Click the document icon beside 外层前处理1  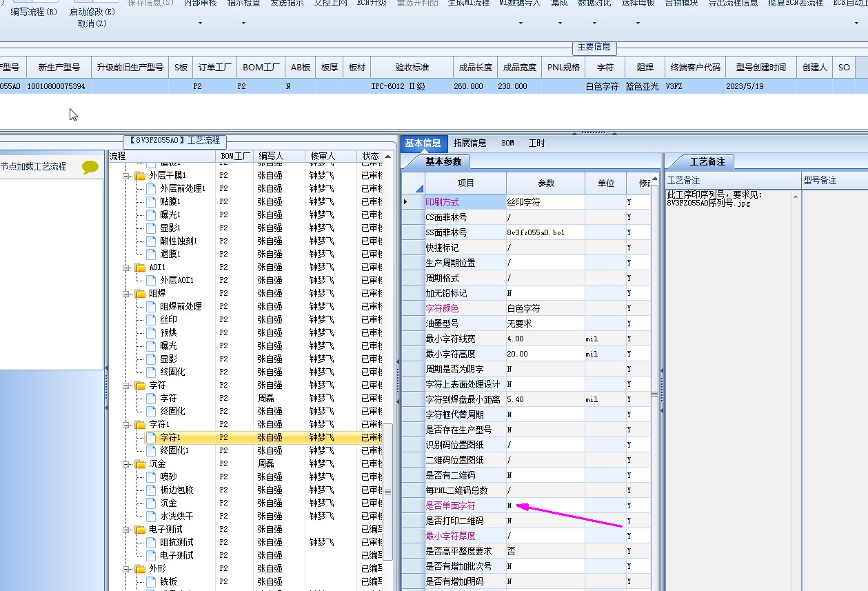pos(152,189)
